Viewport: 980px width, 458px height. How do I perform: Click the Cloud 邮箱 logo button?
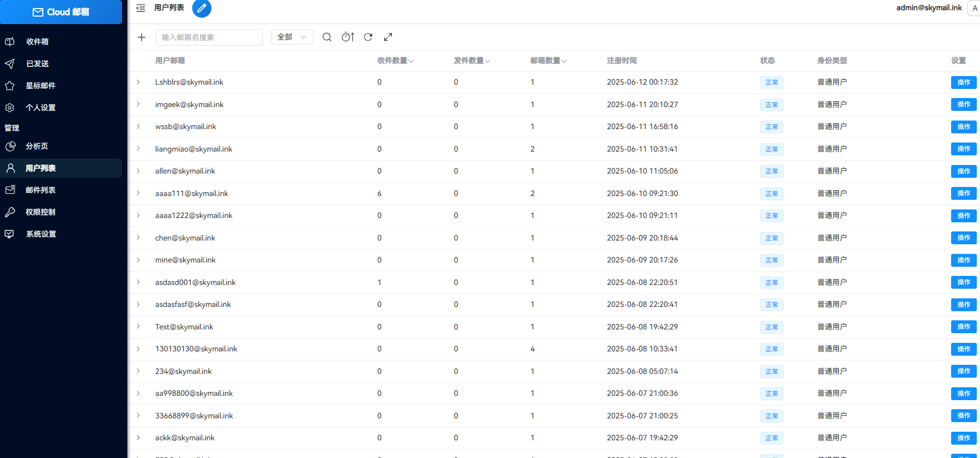click(x=61, y=12)
